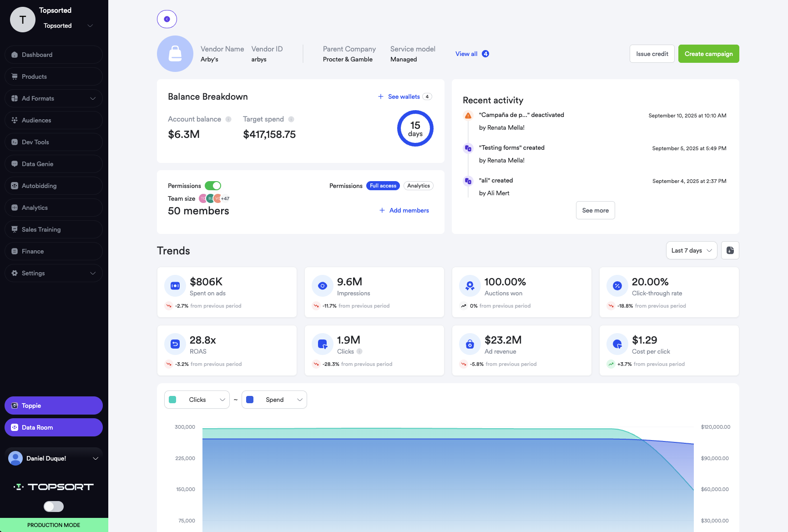Click the +47 team member avatars
The image size is (788, 532).
click(224, 198)
